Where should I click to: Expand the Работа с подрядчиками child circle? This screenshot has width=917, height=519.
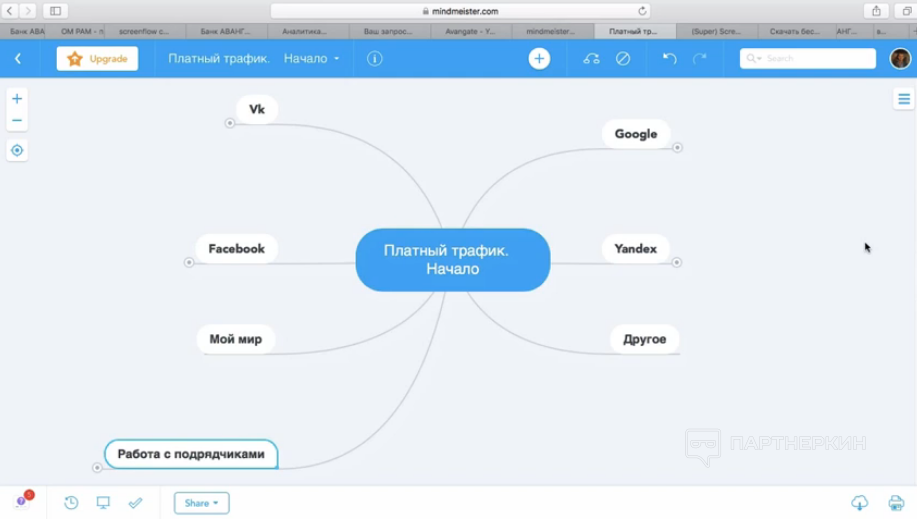97,468
